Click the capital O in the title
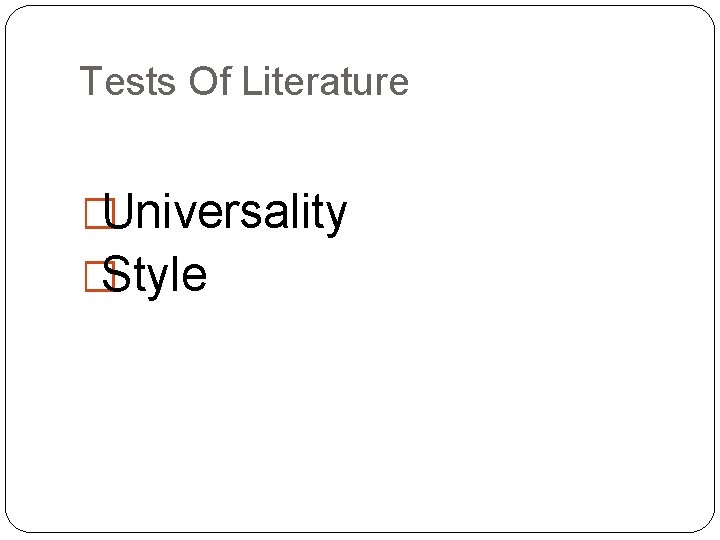The width and height of the screenshot is (720, 540). [202, 81]
